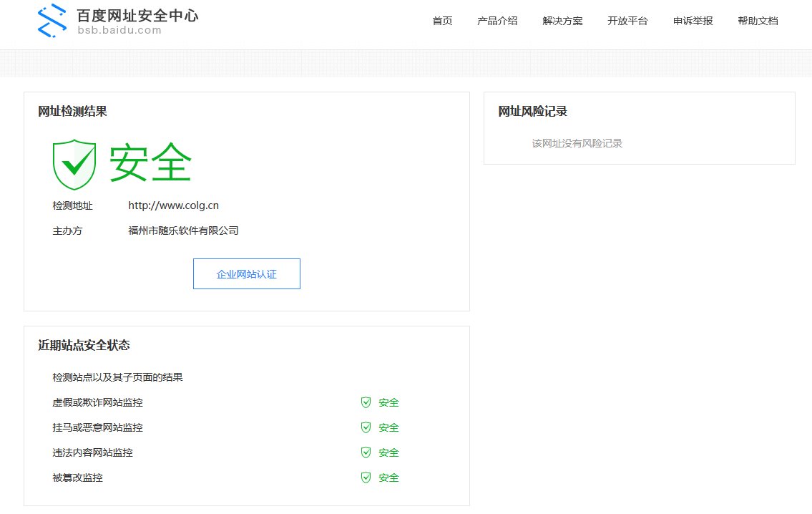Click 安全 status in 违法内容网站监控 row

click(389, 452)
